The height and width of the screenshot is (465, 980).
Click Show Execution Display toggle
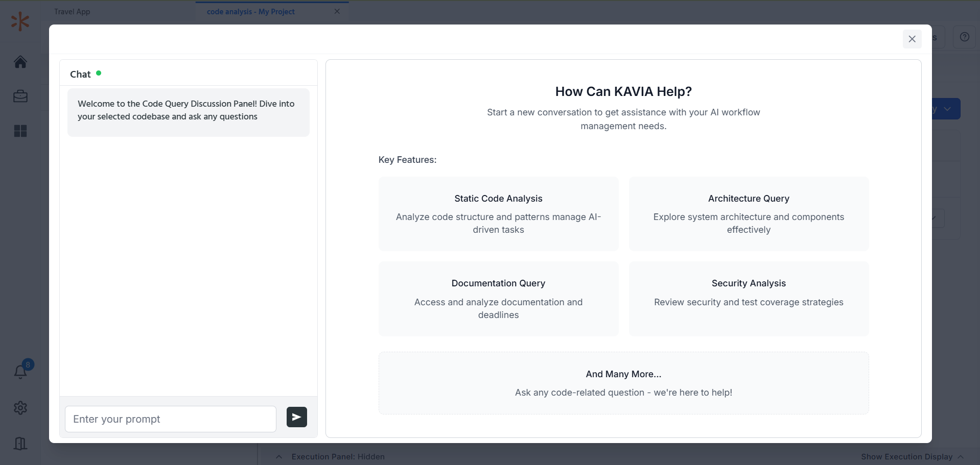(x=912, y=457)
